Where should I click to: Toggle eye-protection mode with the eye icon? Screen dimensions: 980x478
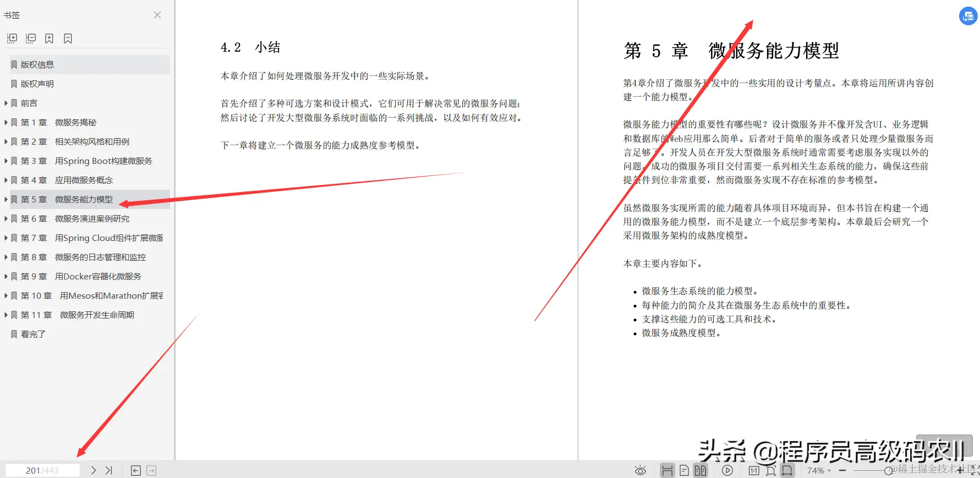(640, 470)
